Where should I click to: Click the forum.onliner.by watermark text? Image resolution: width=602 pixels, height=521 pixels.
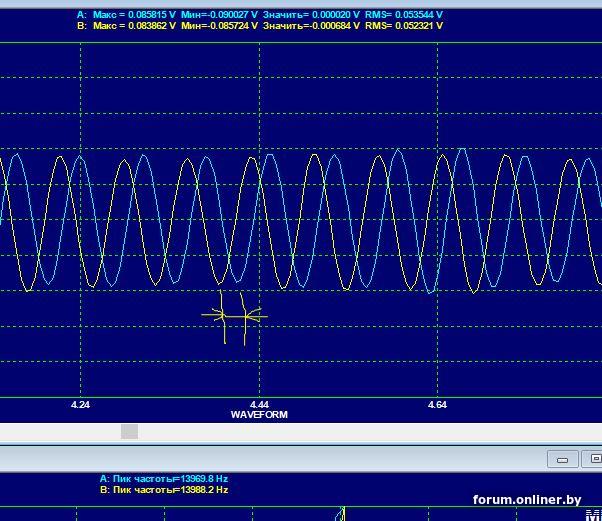point(527,500)
